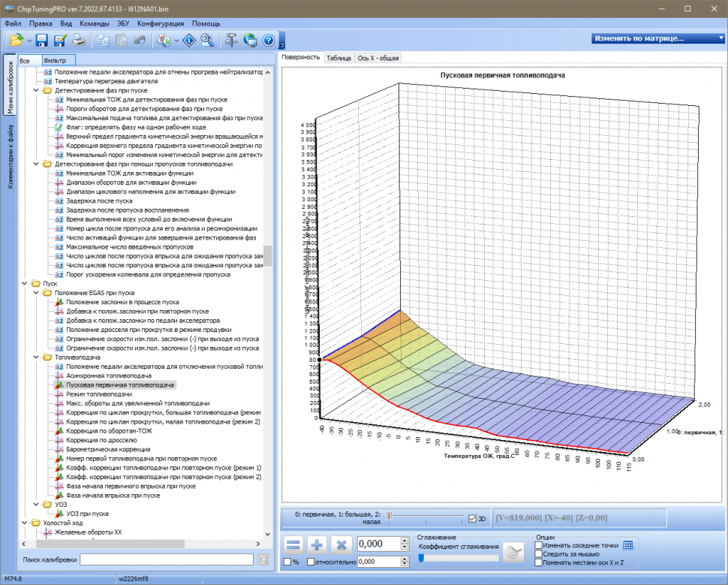The image size is (728, 585).
Task: Click the plus (add value) button
Action: coord(317,544)
